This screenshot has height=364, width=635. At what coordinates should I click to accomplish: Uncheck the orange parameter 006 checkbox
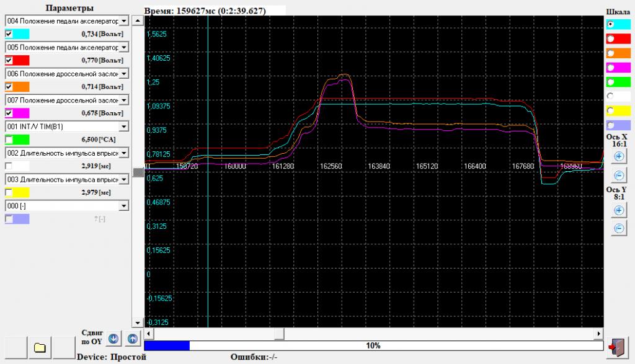(x=9, y=87)
